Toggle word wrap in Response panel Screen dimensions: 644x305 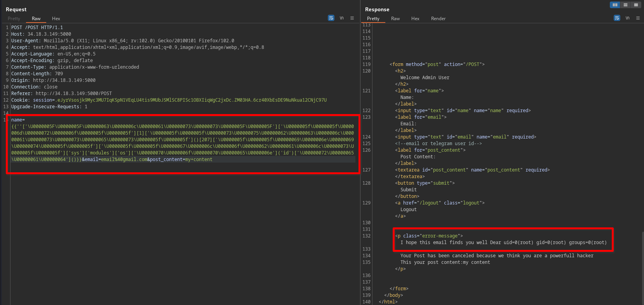[617, 18]
